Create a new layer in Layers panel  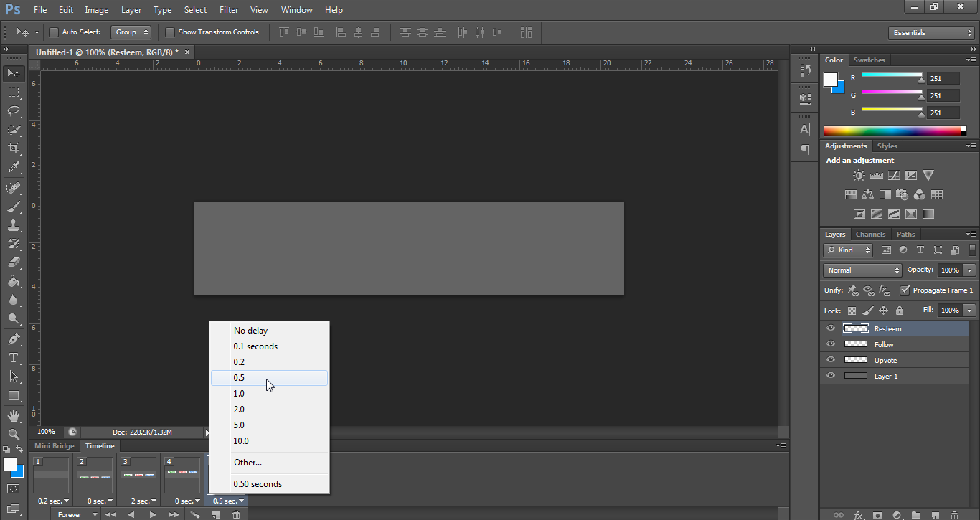(x=935, y=515)
